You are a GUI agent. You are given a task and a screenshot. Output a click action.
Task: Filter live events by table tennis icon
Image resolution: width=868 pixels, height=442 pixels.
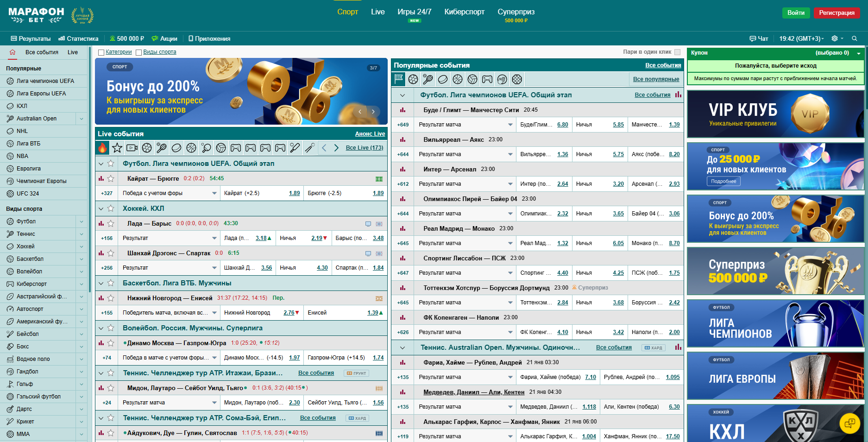click(206, 148)
